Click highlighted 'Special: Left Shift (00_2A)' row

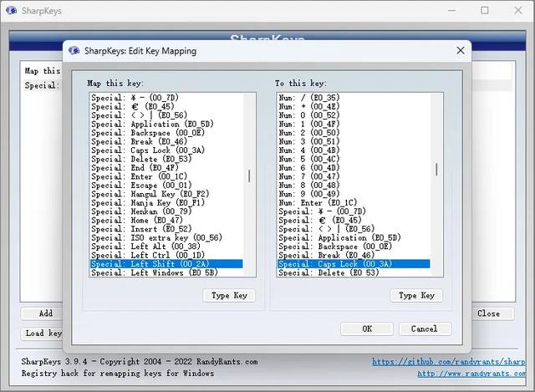tap(166, 264)
